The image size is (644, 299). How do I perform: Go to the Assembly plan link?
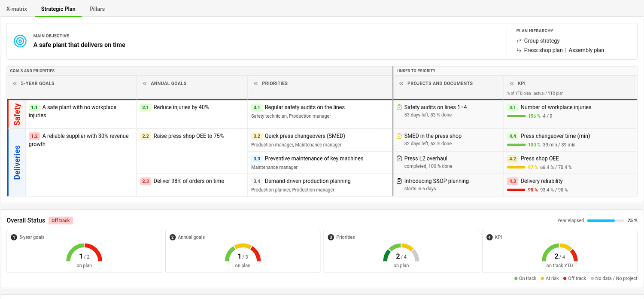(586, 50)
